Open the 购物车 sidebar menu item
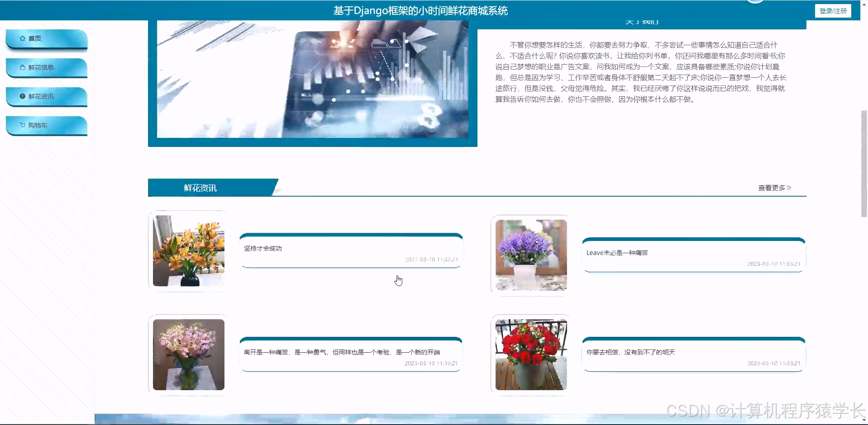 click(47, 126)
